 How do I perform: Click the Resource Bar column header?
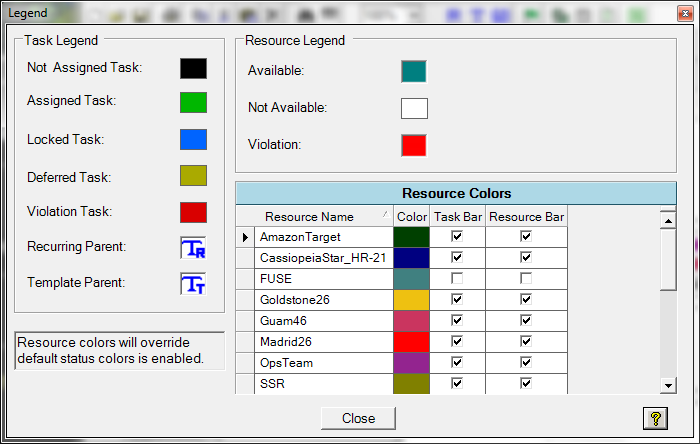[526, 216]
